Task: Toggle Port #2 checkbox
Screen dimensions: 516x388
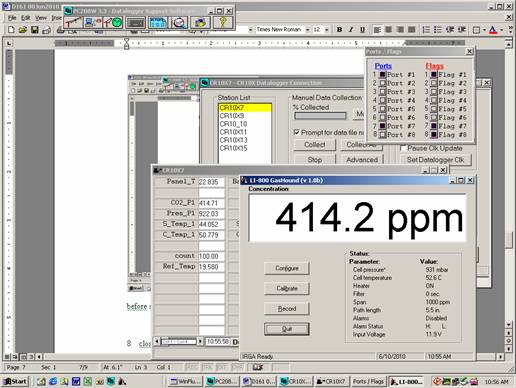Action: pos(382,83)
